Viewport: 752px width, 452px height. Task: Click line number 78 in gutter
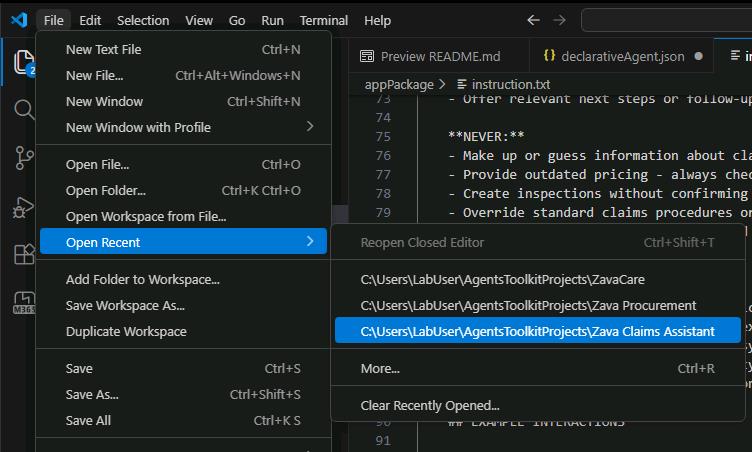click(383, 193)
